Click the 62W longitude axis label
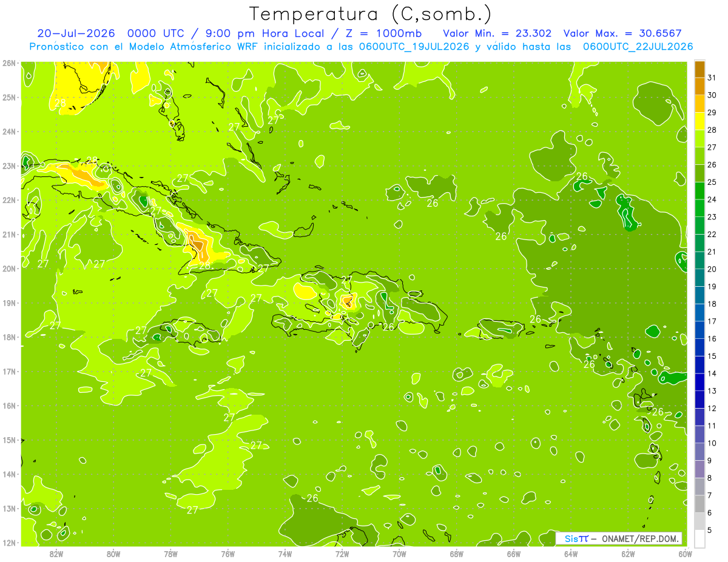The height and width of the screenshot is (562, 728). click(x=628, y=554)
